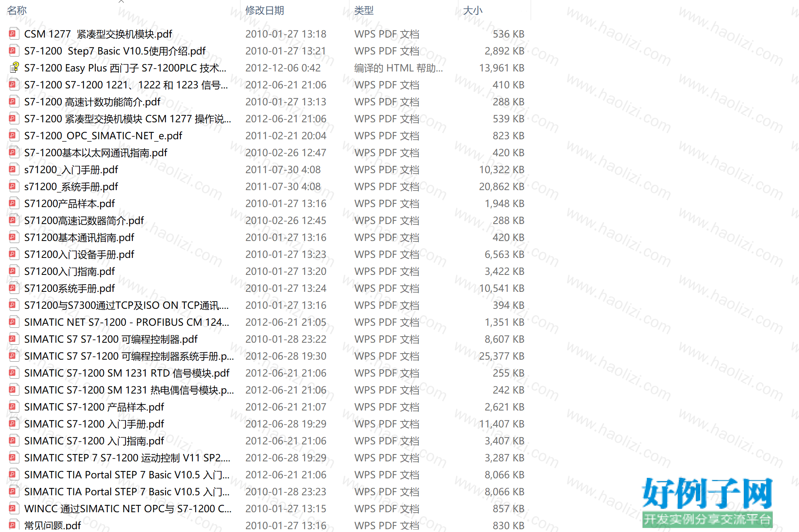Select SIMATIC NET S7-1200 - PROFIBUS CM 124 file
The height and width of the screenshot is (532, 799).
pyautogui.click(x=127, y=322)
